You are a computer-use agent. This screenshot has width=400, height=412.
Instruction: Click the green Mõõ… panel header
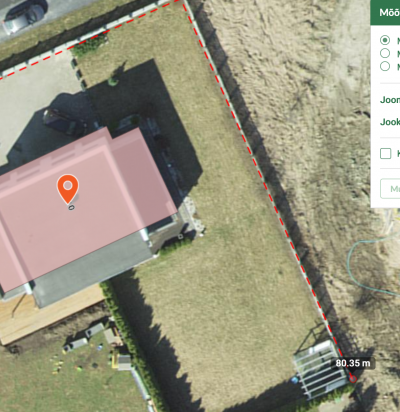[x=385, y=12]
